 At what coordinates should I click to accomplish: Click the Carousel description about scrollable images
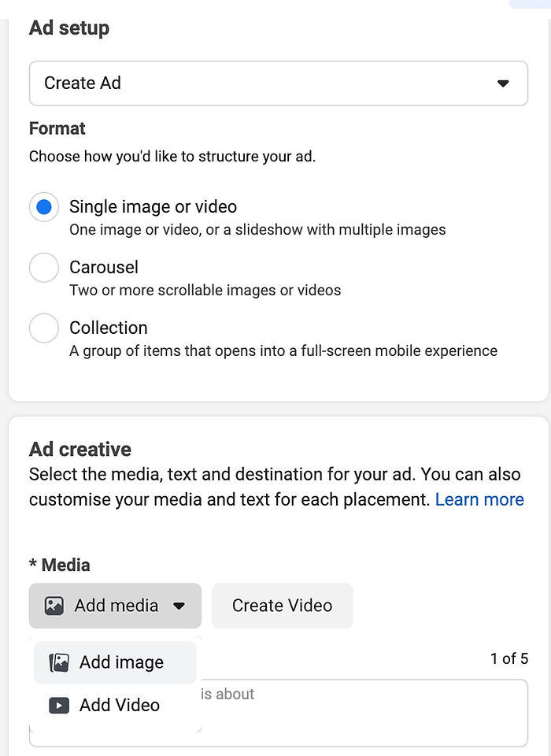click(x=205, y=290)
